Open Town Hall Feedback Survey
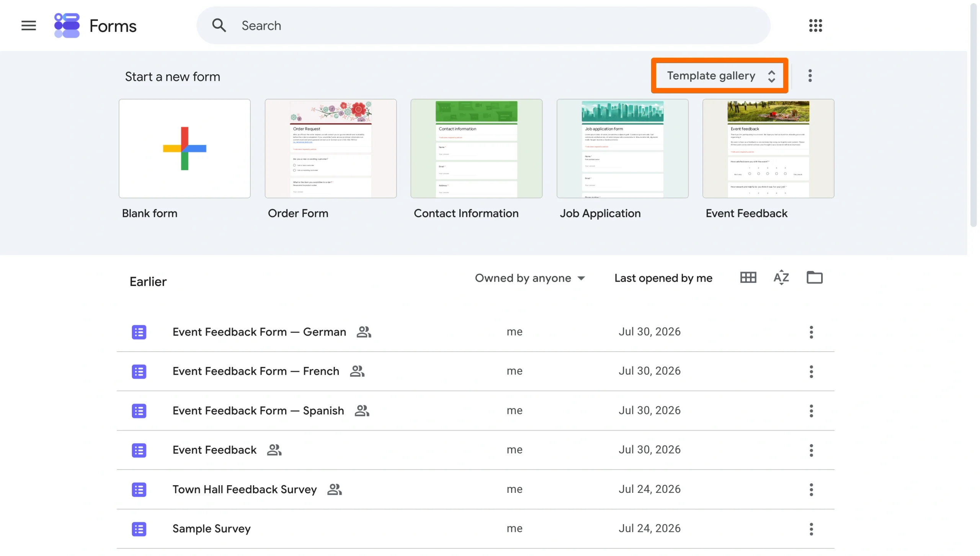980x556 pixels. (245, 490)
